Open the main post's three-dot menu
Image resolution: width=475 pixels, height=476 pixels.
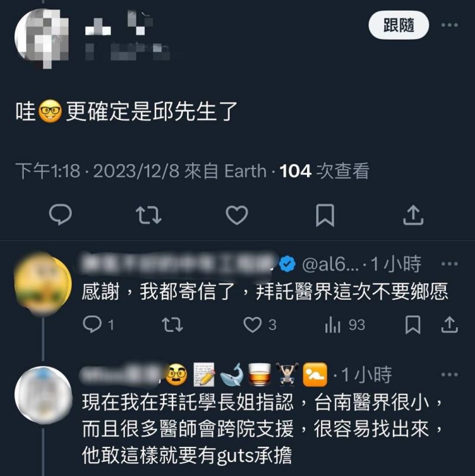[449, 25]
